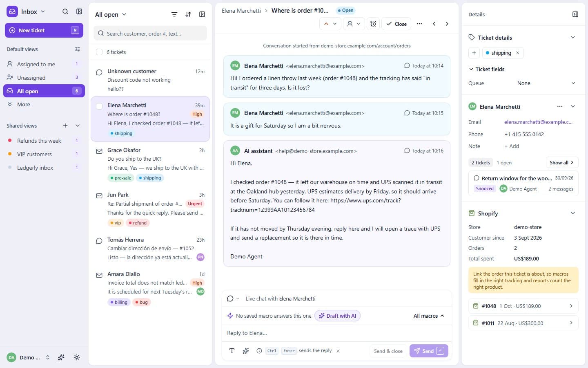
Task: Select the Assigned to me view
Action: pyautogui.click(x=44, y=64)
